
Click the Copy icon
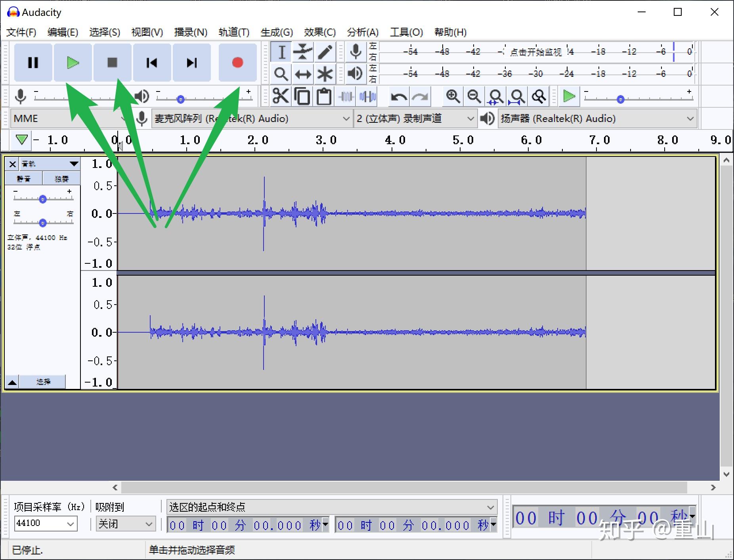point(303,96)
